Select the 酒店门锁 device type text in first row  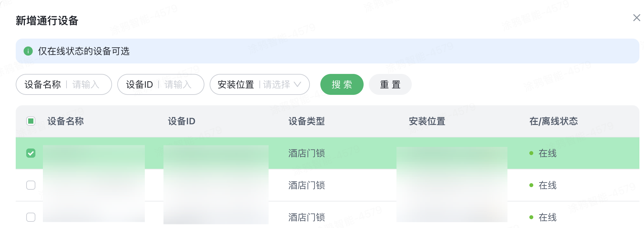click(x=306, y=153)
